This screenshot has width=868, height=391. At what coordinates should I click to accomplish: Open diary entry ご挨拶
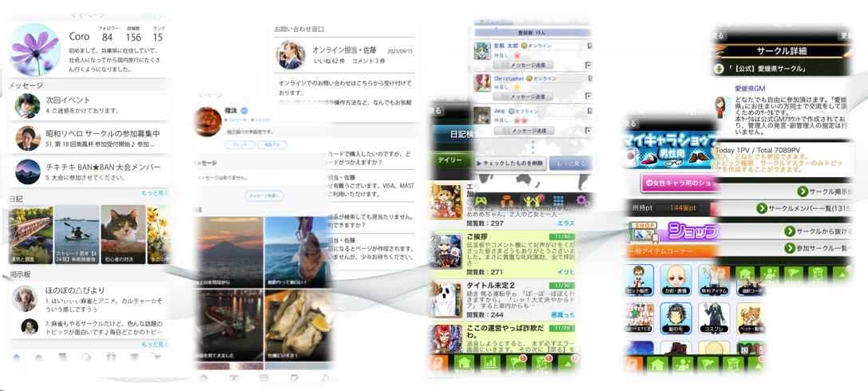point(502,254)
